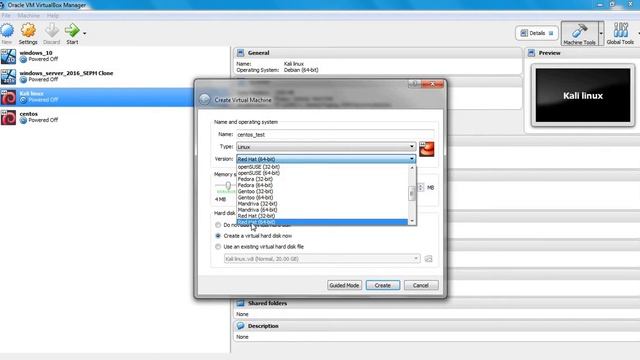Choose Mandriva (32-bit) from version list
Image resolution: width=640 pixels, height=360 pixels.
coord(322,204)
